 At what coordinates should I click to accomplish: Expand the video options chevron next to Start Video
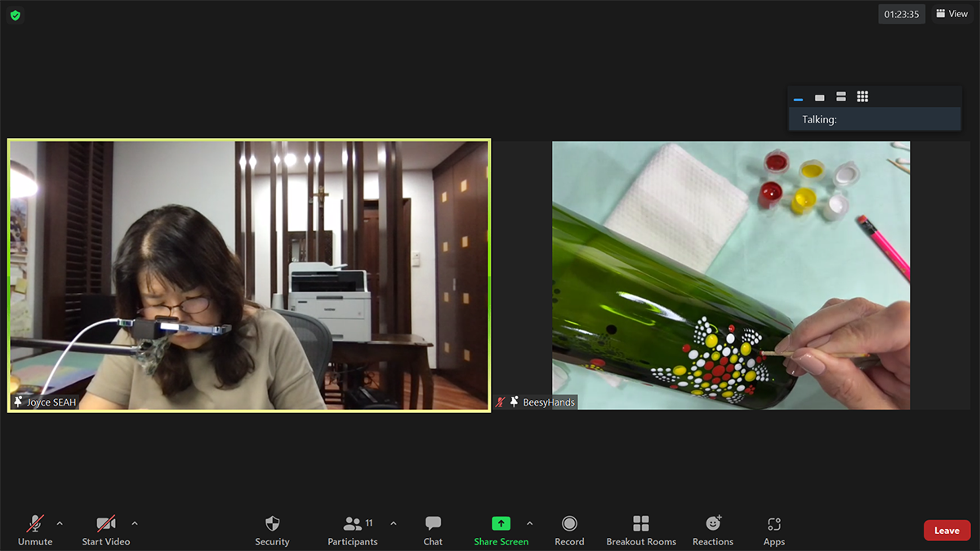point(135,525)
